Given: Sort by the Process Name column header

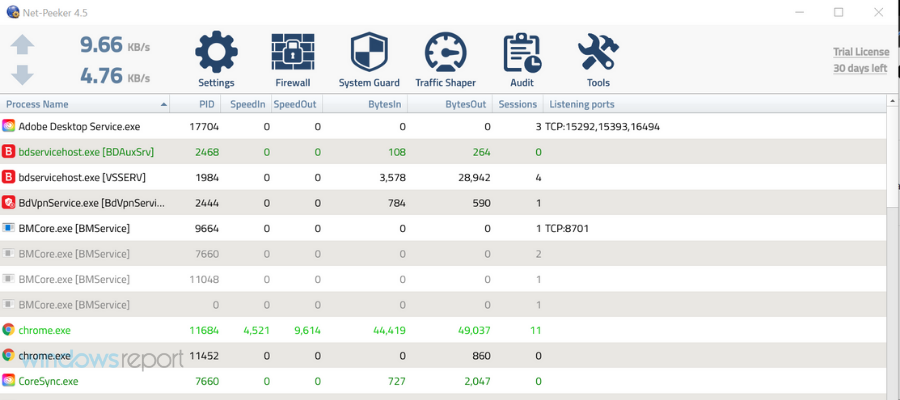Looking at the screenshot, I should [86, 104].
